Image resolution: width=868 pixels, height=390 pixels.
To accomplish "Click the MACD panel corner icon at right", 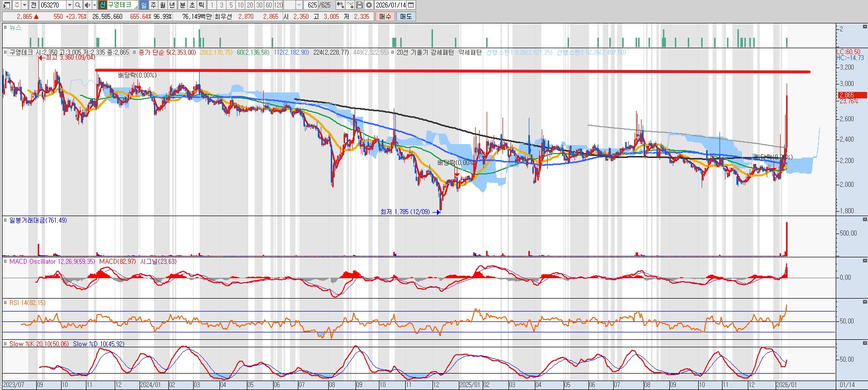I will [x=865, y=260].
